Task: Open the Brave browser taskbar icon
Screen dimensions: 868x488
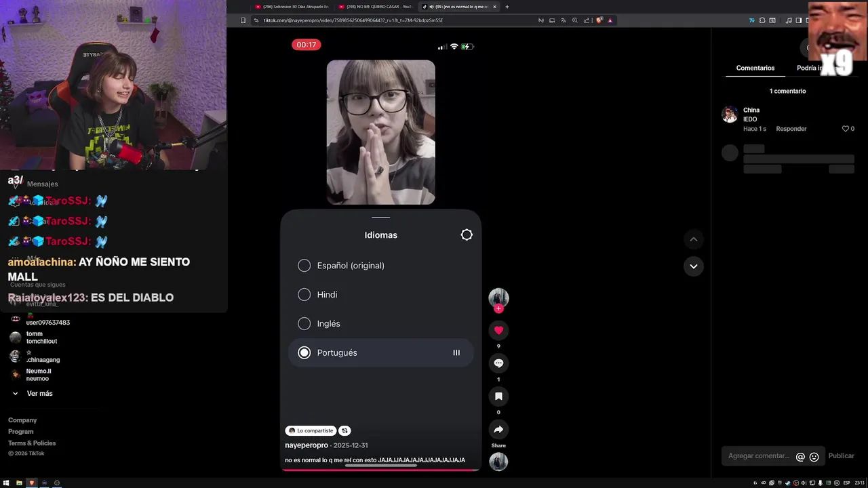Action: (x=31, y=483)
